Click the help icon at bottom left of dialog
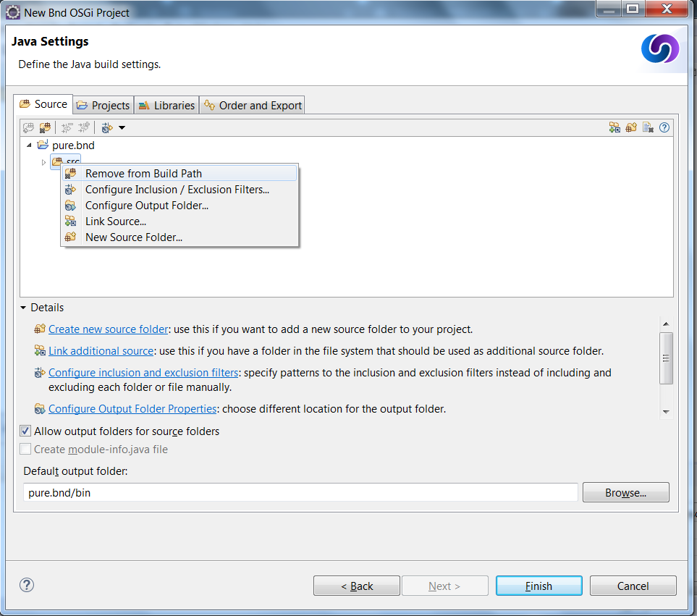 click(26, 585)
